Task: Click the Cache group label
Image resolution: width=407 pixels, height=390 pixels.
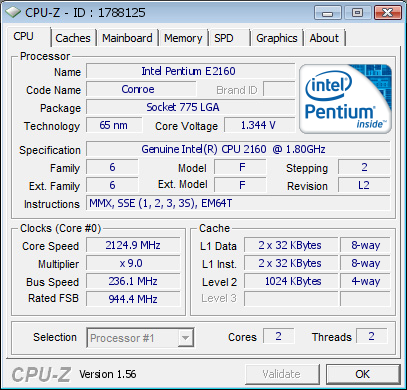Action: [214, 228]
